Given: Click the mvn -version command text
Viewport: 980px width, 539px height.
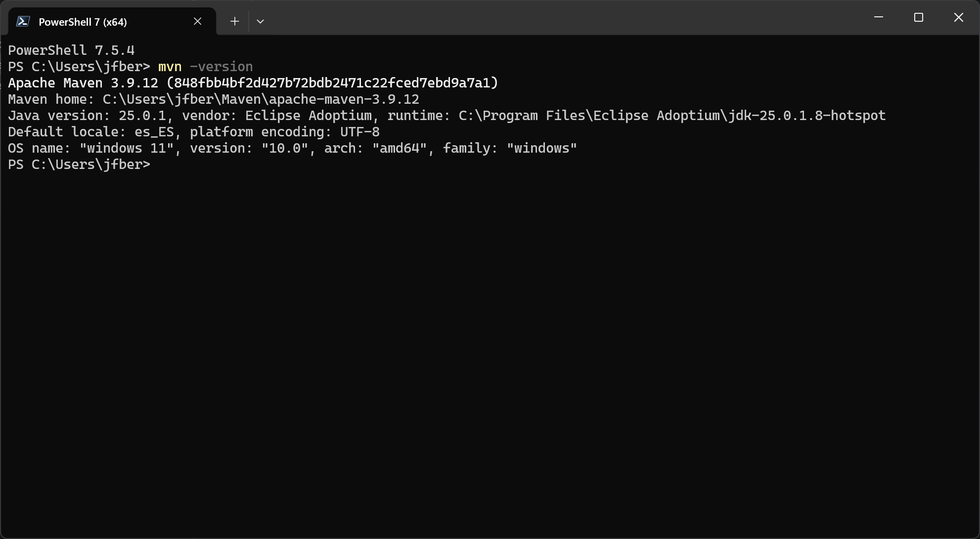Looking at the screenshot, I should tap(205, 66).
